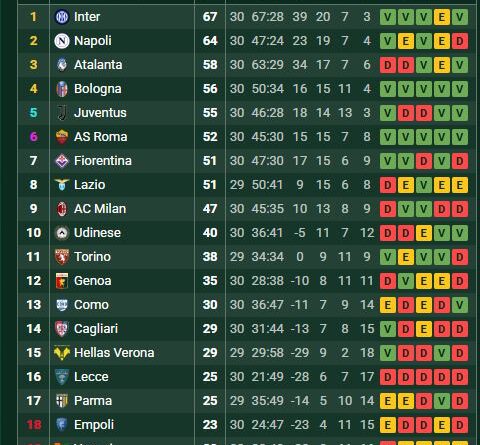Open the Udinese team page link

(x=97, y=233)
